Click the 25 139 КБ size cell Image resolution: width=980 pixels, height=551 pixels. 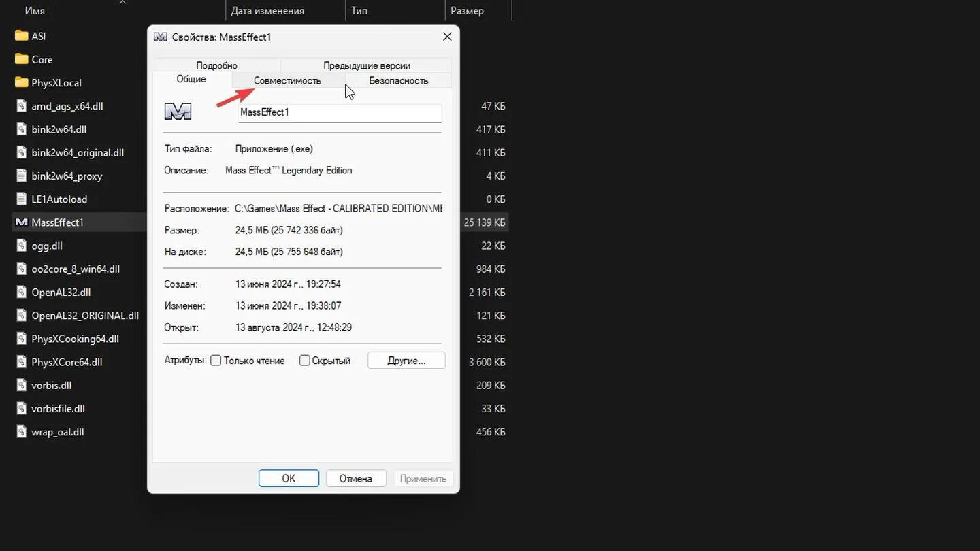pyautogui.click(x=485, y=222)
